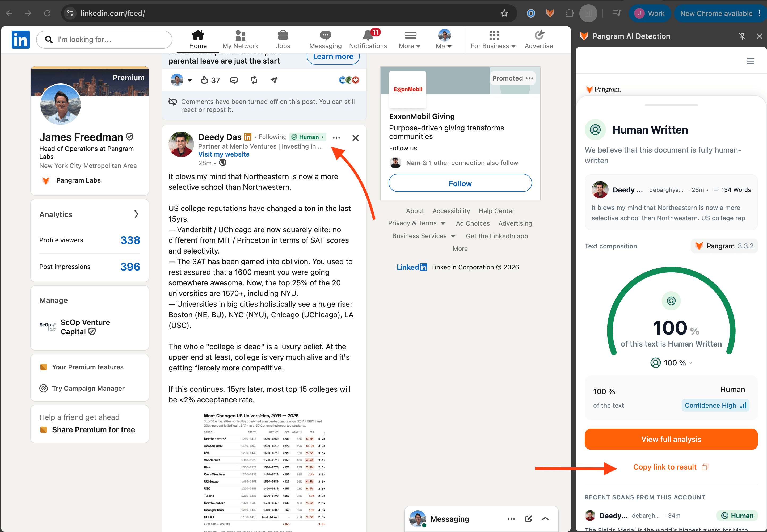Expand the Messaging overlay chevron
Viewport: 767px width, 532px height.
pyautogui.click(x=545, y=519)
